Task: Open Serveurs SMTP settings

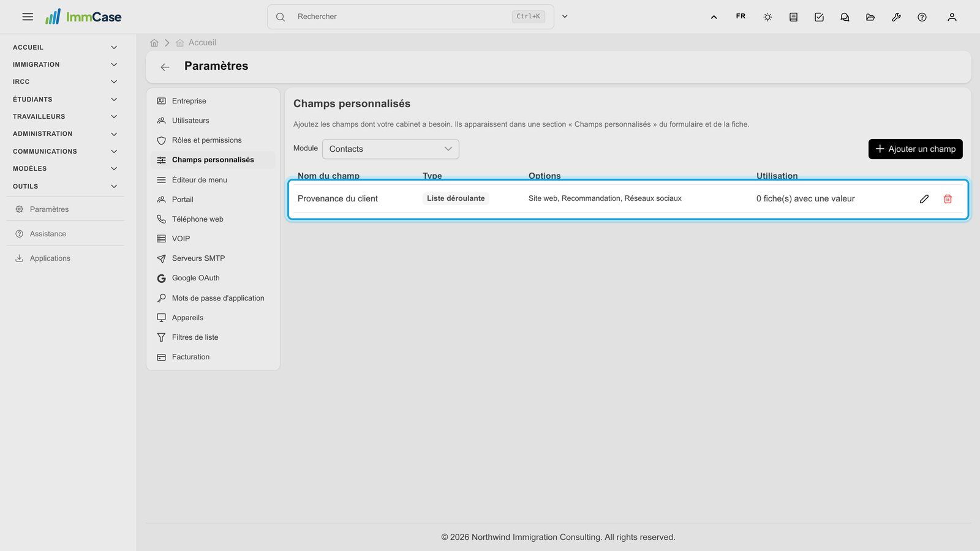Action: [x=213, y=258]
